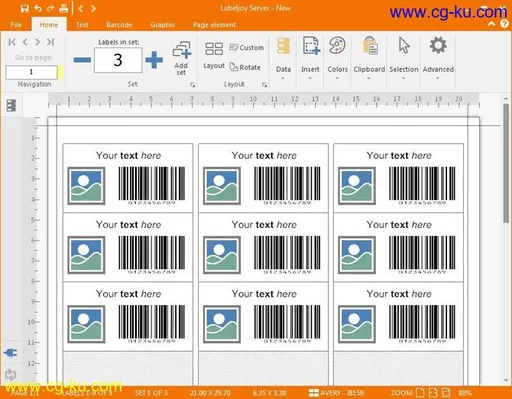Select zoom fit width icon
This screenshot has height=399, width=512.
point(433,393)
